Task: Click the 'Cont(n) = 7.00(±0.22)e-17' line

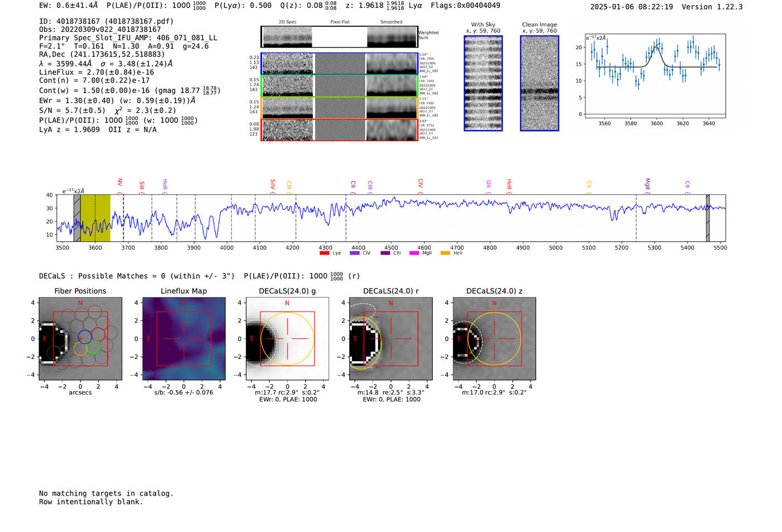Action: tap(94, 80)
